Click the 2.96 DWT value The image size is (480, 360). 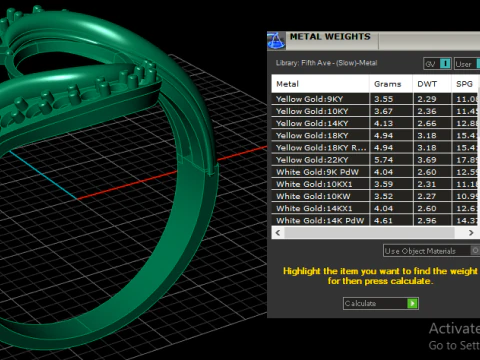pyautogui.click(x=427, y=221)
